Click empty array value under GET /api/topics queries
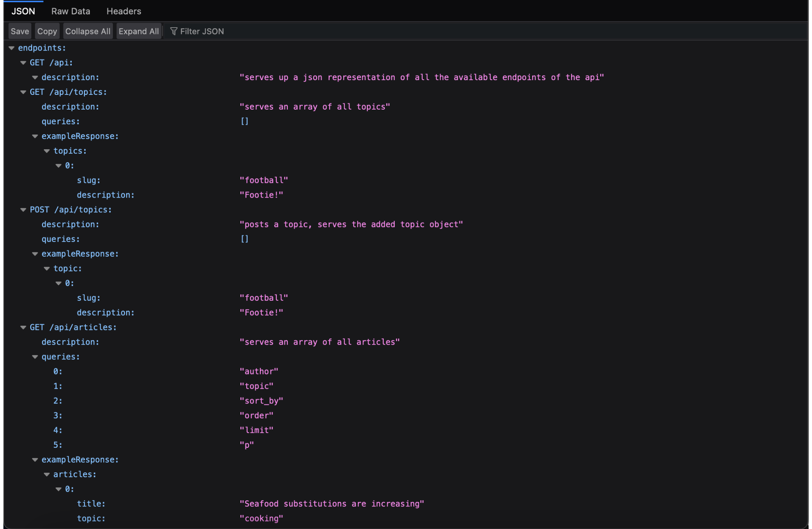The width and height of the screenshot is (812, 529). click(x=245, y=122)
